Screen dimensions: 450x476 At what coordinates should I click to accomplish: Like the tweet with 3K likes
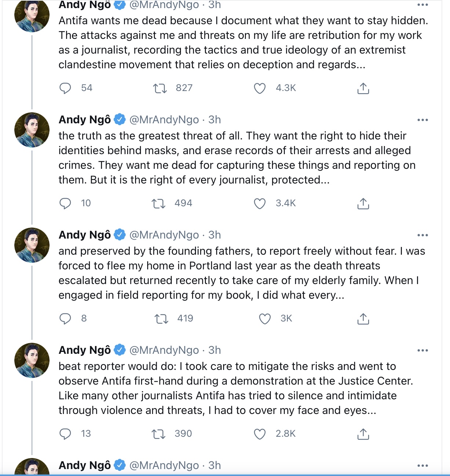(x=265, y=319)
